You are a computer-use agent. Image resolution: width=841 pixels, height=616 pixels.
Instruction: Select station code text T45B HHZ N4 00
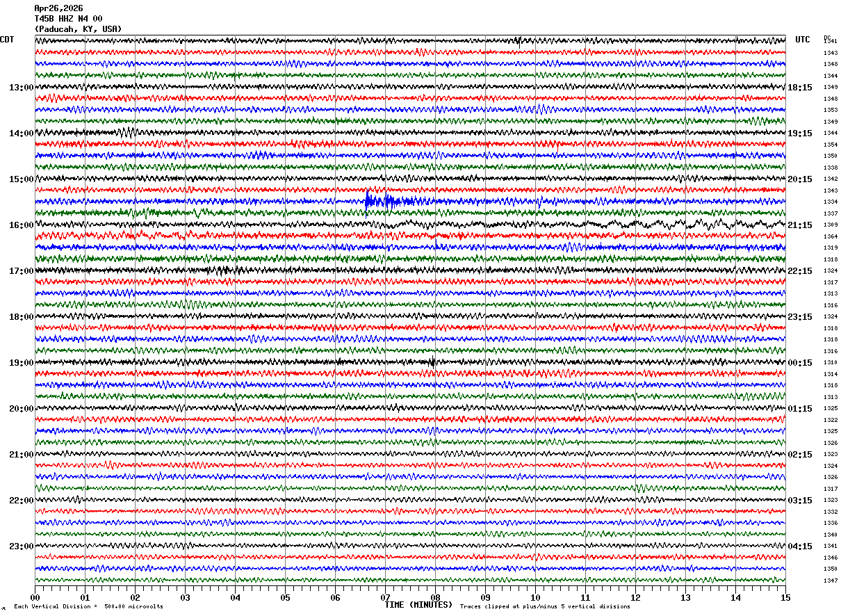click(68, 19)
